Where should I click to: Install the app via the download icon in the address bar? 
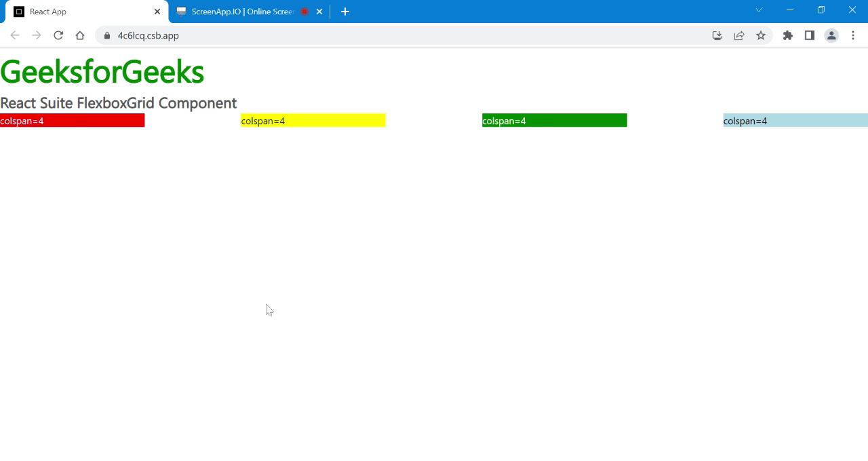(717, 35)
